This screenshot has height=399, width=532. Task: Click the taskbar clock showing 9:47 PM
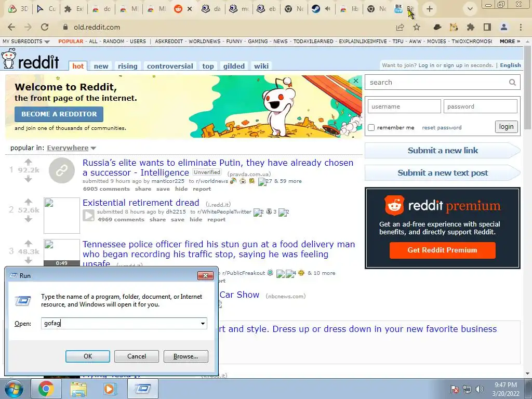coord(506,389)
